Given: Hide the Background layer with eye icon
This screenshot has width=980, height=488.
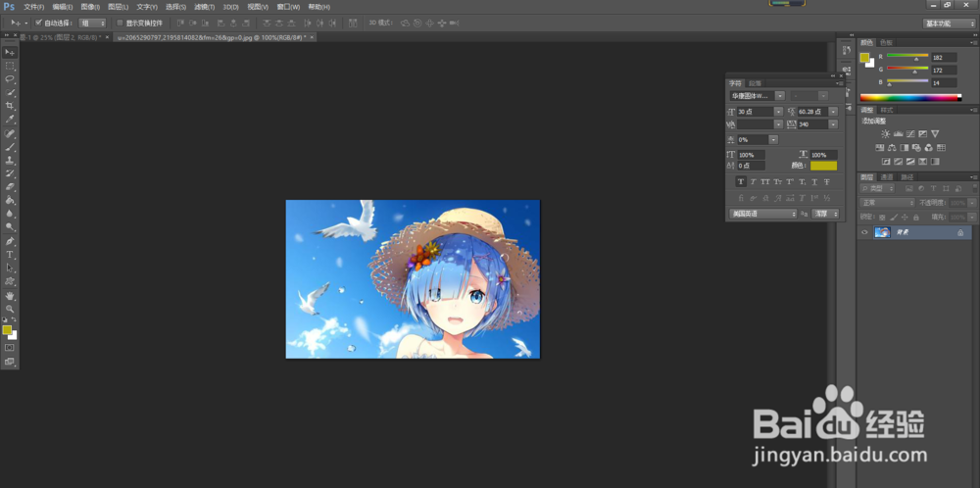Looking at the screenshot, I should click(x=865, y=232).
